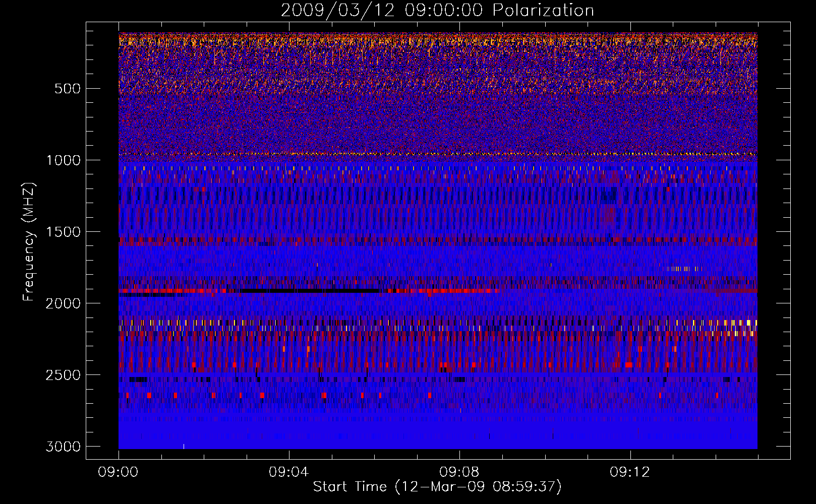Click the 500 frequency tick label
The width and height of the screenshot is (816, 504).
tap(67, 89)
